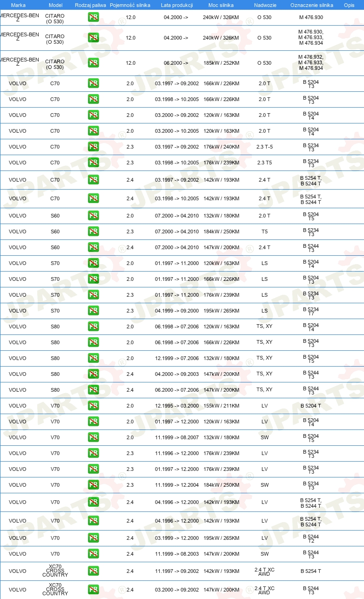Screen dimensions: 364x599
Task: Click fuel icon in XC70 Cross Country 142kW/193KM row
Action: [93, 571]
